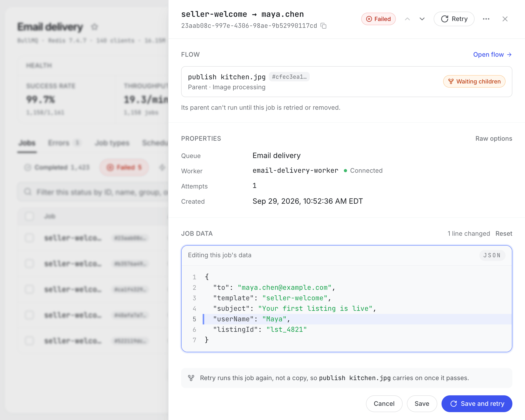The image size is (525, 420).
Task: Select the email-delivery-worker name
Action: pos(295,171)
